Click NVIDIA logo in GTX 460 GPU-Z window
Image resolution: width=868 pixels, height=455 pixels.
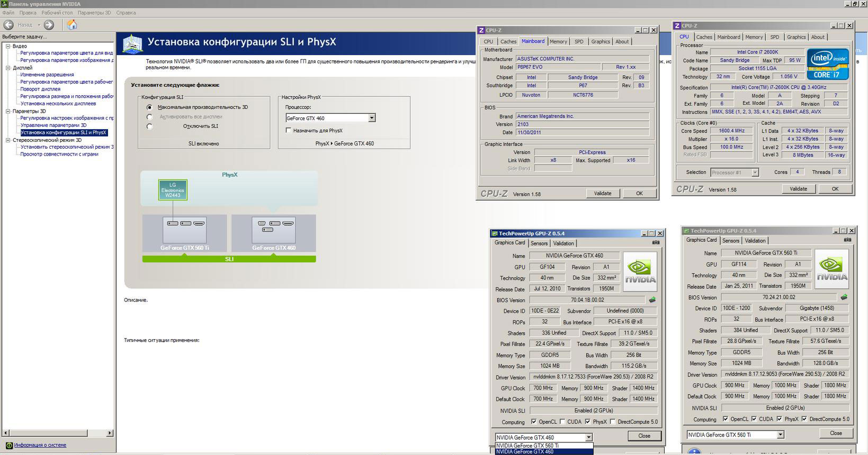pos(640,272)
